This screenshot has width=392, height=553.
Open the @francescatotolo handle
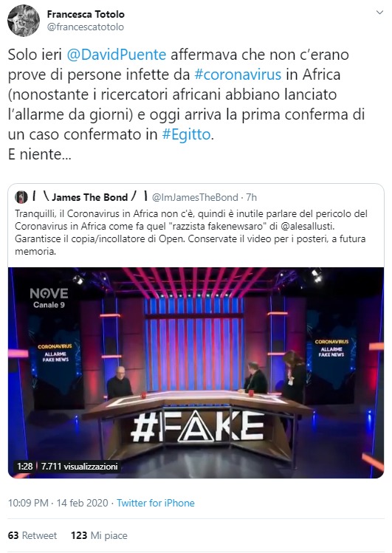[x=86, y=27]
